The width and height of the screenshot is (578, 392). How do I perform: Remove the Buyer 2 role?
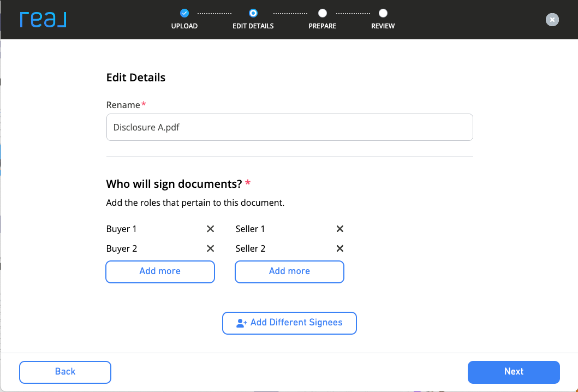click(x=210, y=248)
